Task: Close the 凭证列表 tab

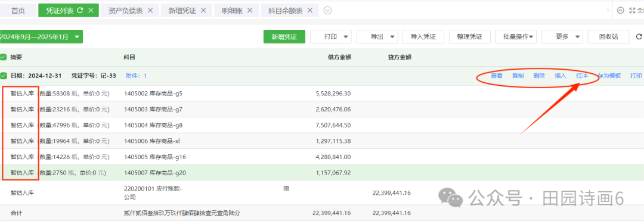Action: click(91, 11)
